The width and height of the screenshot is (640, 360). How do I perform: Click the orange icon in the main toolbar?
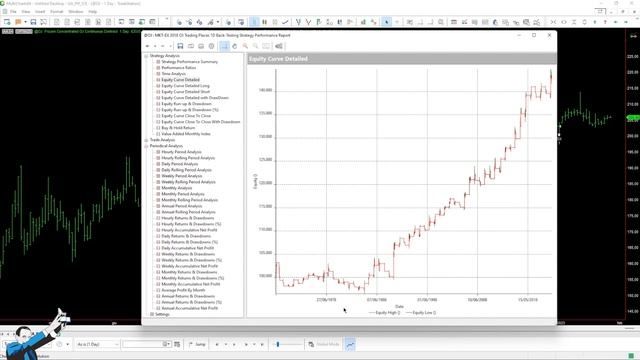[x=18, y=22]
